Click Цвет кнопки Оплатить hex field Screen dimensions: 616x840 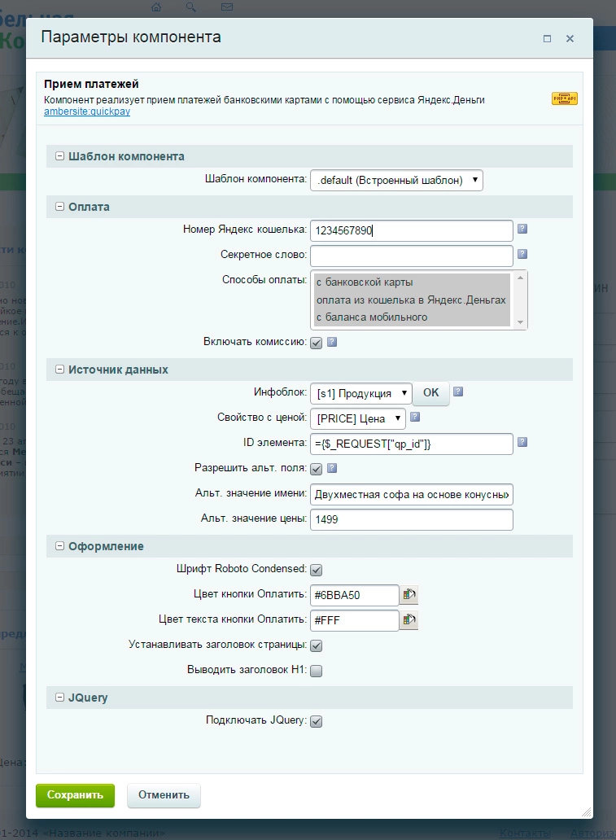pyautogui.click(x=355, y=595)
